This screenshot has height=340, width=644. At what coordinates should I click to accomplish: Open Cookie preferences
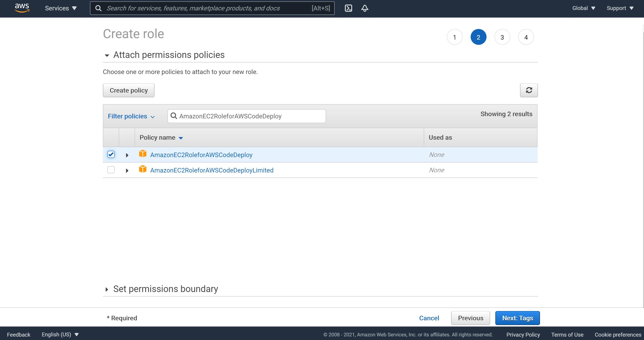618,335
